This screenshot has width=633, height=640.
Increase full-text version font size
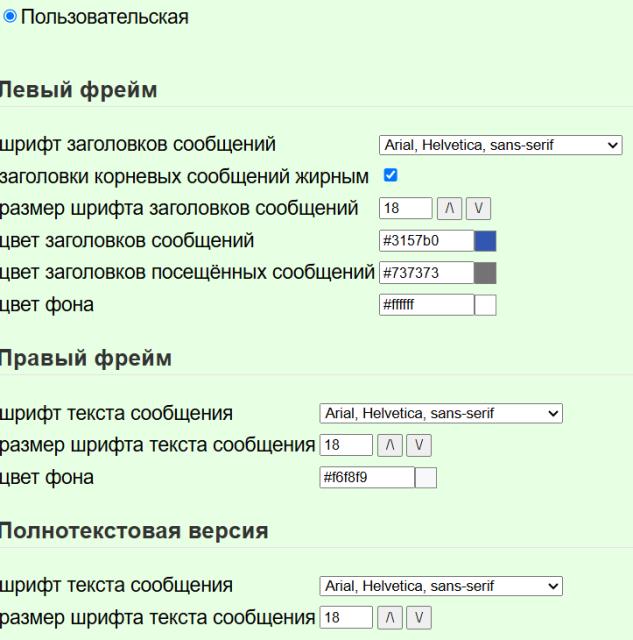pos(389,618)
